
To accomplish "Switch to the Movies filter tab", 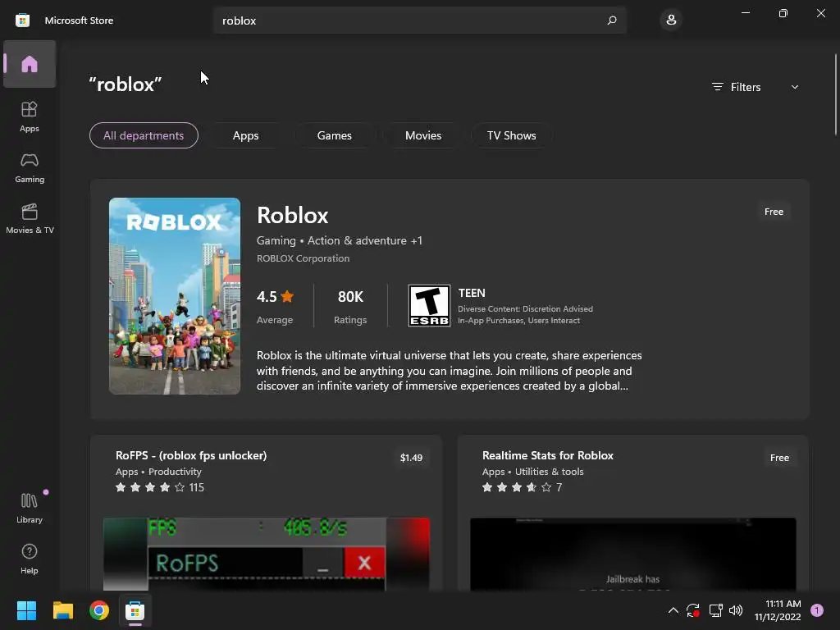I will pyautogui.click(x=423, y=135).
